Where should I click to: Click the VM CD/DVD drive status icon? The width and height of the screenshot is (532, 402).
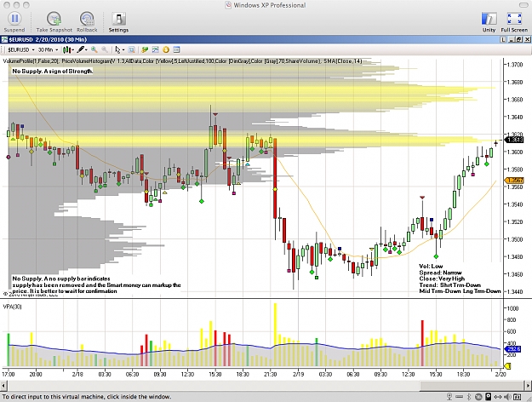(478, 397)
